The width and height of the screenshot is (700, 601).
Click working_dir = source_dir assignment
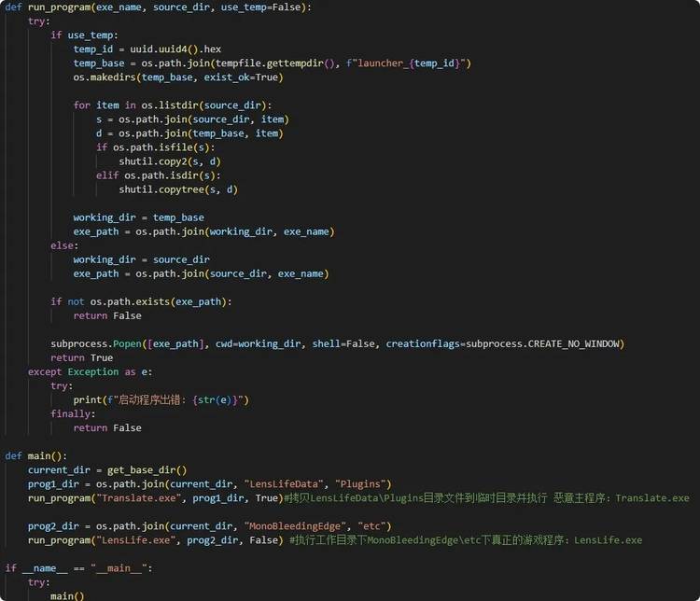pos(141,259)
